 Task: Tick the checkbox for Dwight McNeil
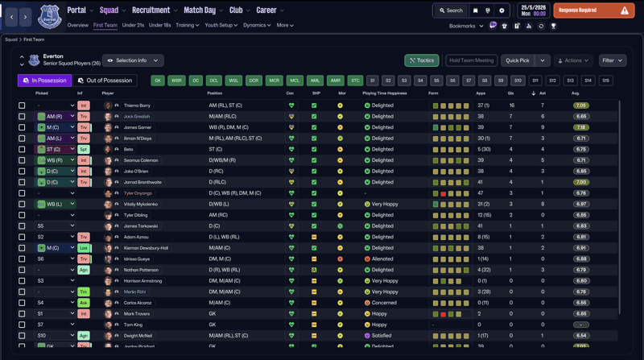22,336
